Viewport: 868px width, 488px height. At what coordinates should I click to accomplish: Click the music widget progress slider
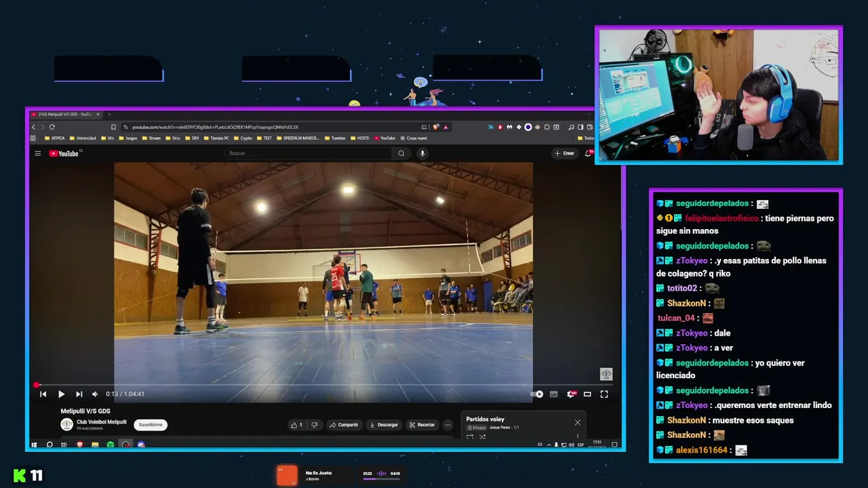(382, 479)
